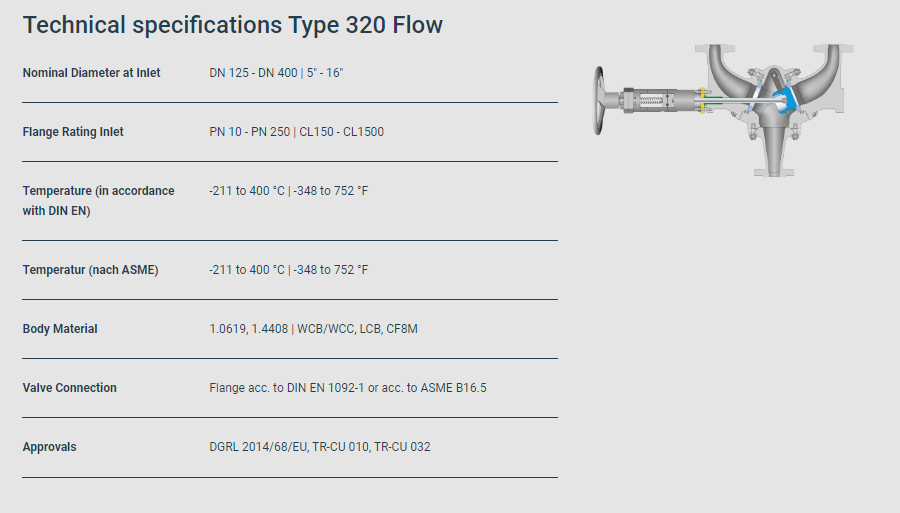Click the handwheel on the valve drawing
Viewport: 900px width, 513px height.
tap(600, 102)
